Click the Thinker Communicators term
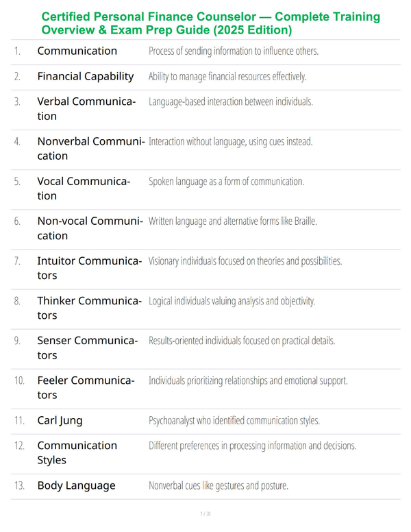 tap(90, 308)
